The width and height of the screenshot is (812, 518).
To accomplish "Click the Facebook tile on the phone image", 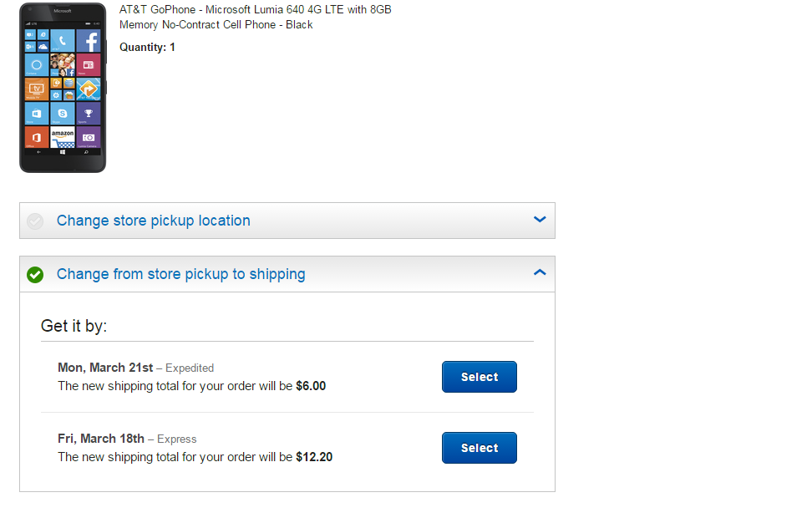I will (x=89, y=41).
